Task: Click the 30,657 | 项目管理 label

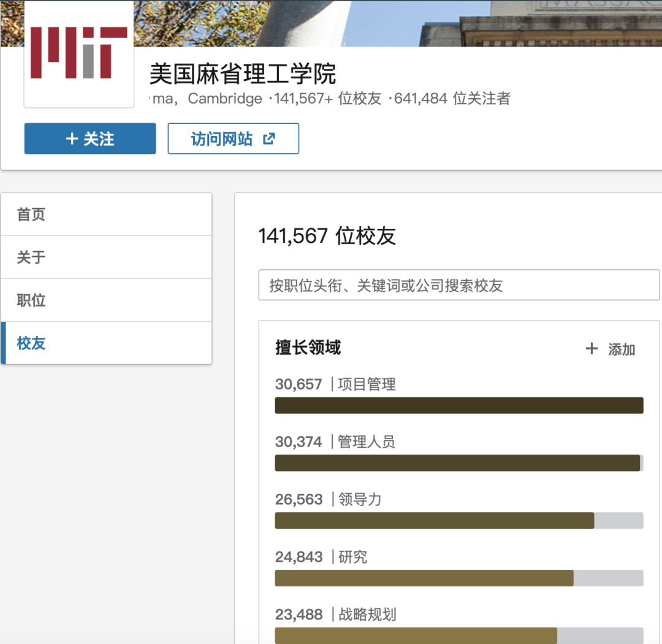Action: [336, 384]
